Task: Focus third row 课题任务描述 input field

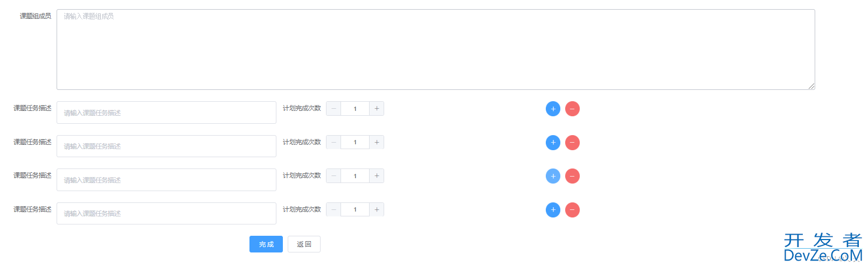Action: click(x=166, y=180)
